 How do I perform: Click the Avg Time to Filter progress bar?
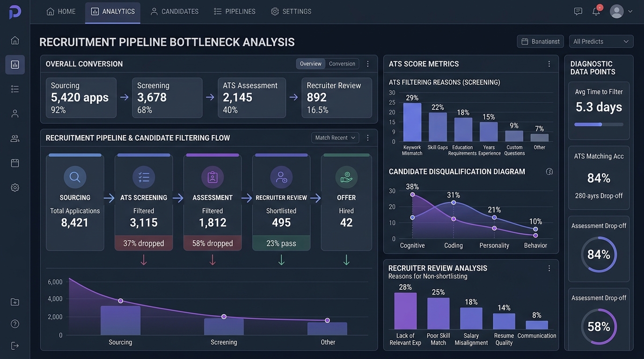(599, 124)
